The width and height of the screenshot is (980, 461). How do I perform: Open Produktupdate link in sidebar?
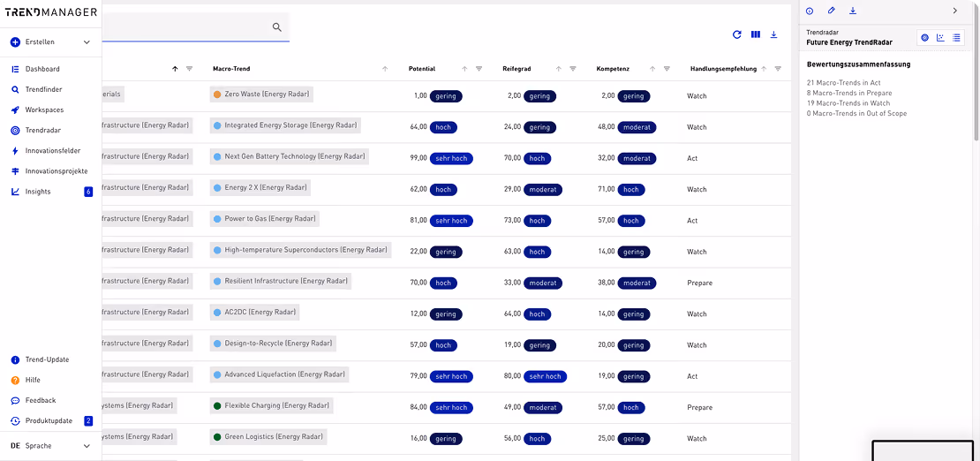tap(49, 421)
